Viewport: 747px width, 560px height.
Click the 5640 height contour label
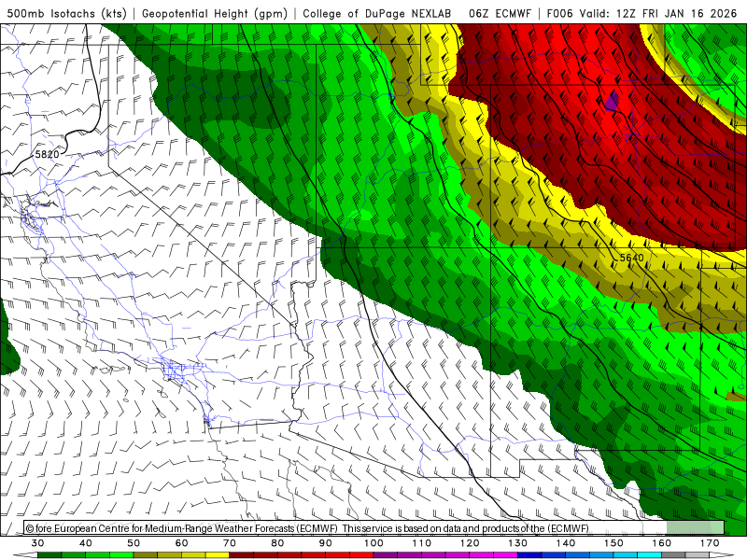(x=632, y=258)
